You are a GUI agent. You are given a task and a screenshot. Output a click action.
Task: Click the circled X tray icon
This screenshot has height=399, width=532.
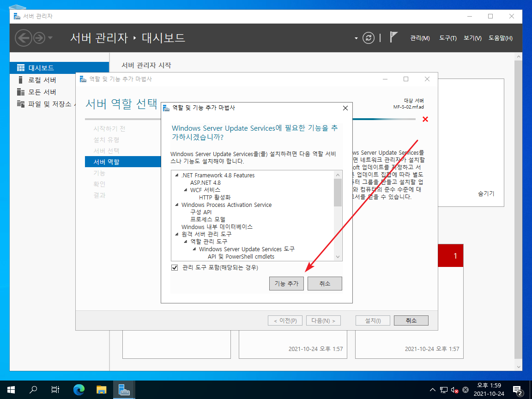(x=465, y=390)
